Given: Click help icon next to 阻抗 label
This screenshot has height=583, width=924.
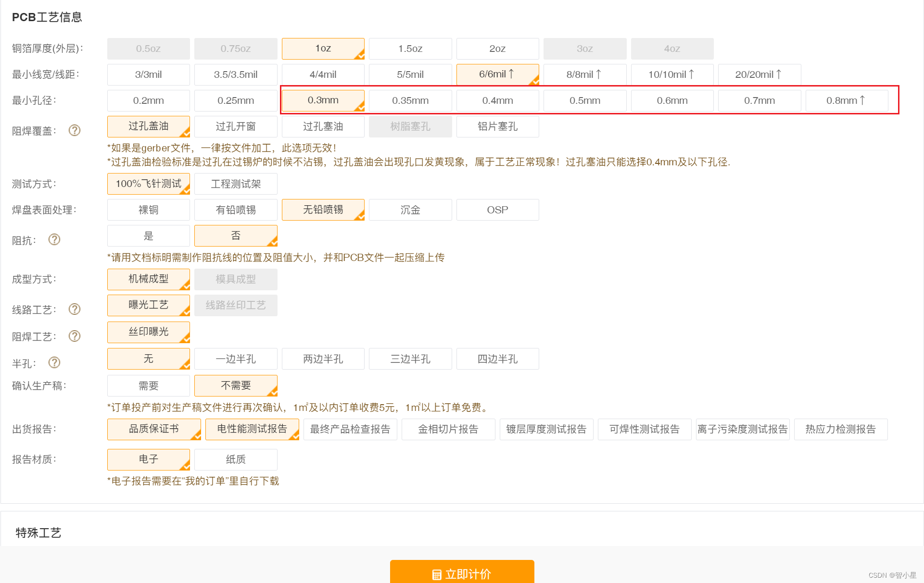Looking at the screenshot, I should pyautogui.click(x=54, y=239).
